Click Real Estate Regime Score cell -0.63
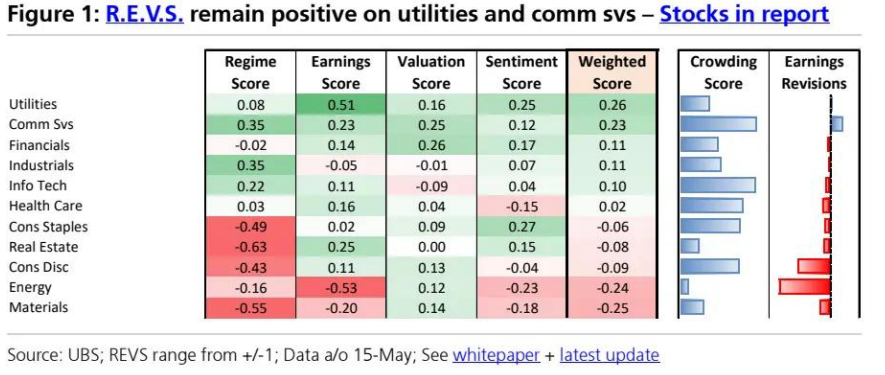This screenshot has width=885, height=375. (250, 247)
